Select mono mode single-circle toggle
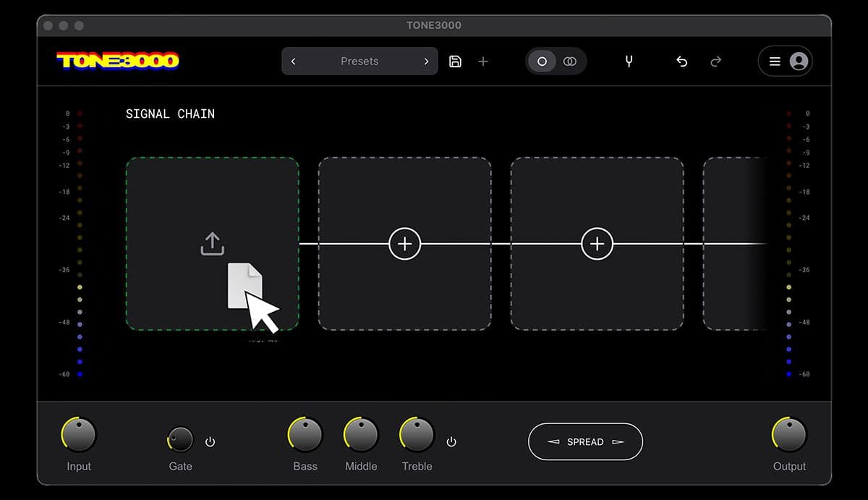The image size is (868, 500). (542, 62)
